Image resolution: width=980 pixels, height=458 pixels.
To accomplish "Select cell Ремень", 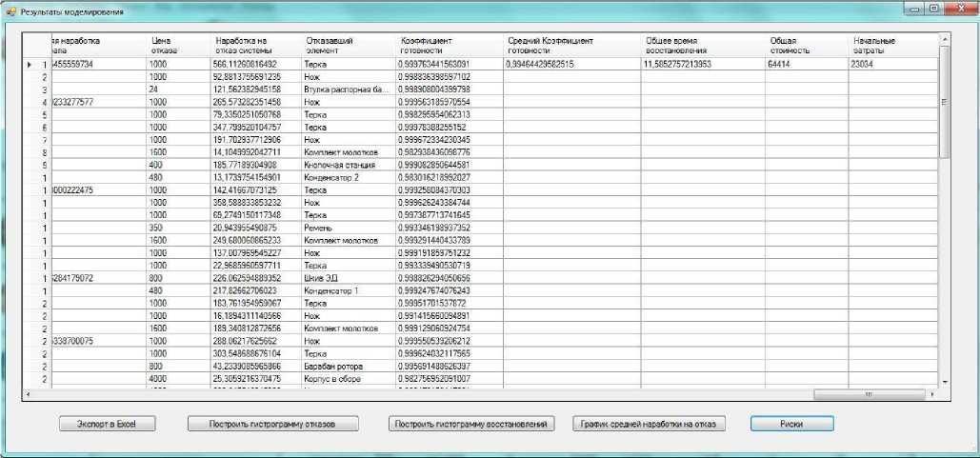I will pyautogui.click(x=348, y=229).
